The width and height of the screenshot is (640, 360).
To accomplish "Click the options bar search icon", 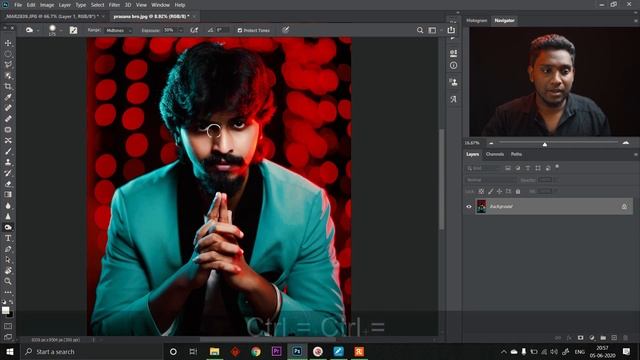I will coord(420,30).
